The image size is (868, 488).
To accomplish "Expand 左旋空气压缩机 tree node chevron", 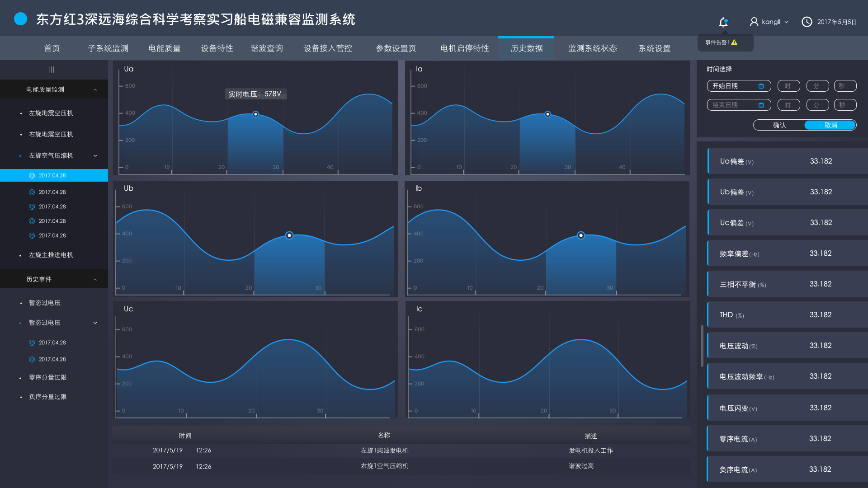I will coord(95,155).
